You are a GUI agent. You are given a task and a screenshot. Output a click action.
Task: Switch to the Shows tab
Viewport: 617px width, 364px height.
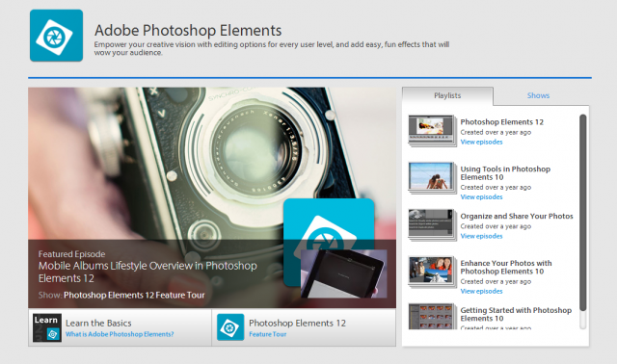[x=538, y=95]
